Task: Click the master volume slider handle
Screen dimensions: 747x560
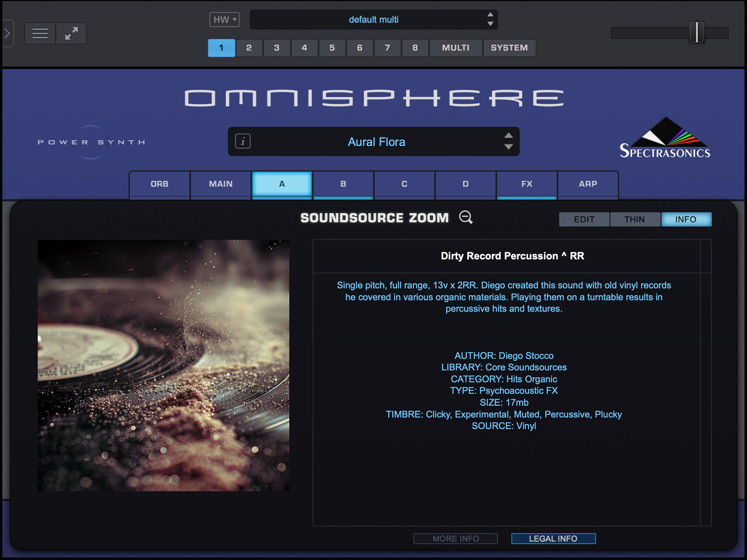Action: pos(697,33)
